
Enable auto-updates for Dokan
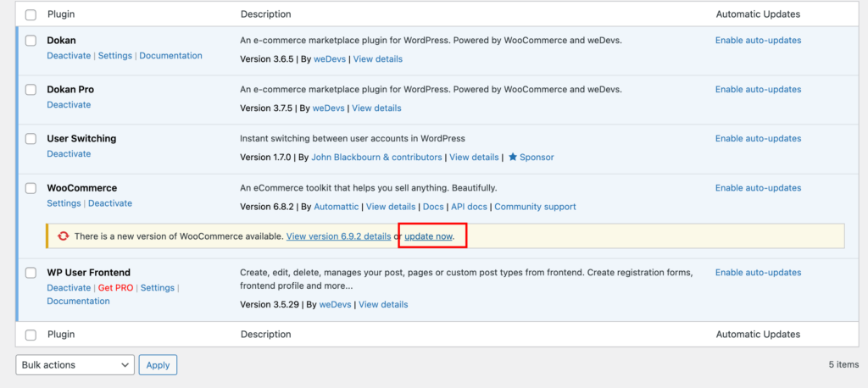(758, 41)
